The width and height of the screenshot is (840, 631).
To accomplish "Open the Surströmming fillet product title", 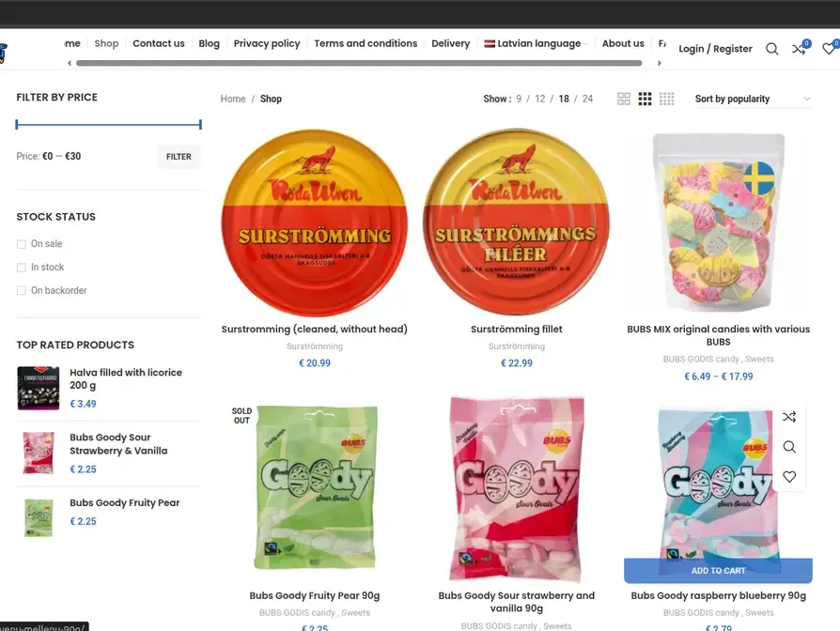I will (x=517, y=330).
